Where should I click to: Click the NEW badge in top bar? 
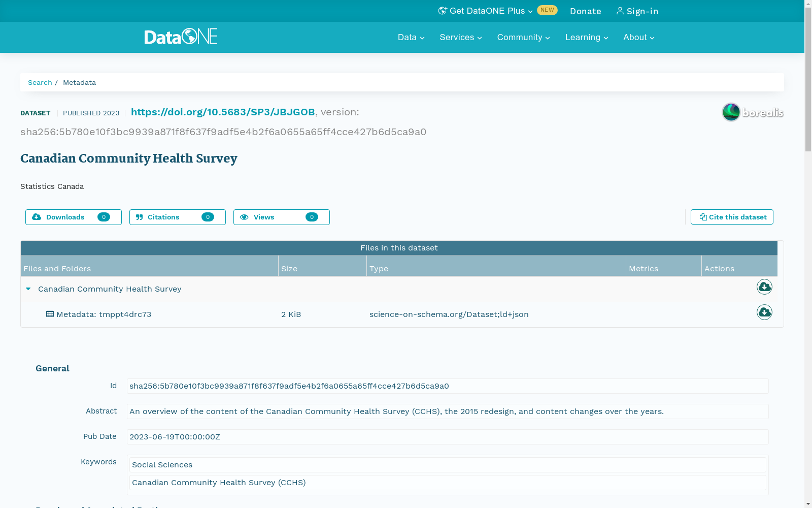tap(547, 10)
